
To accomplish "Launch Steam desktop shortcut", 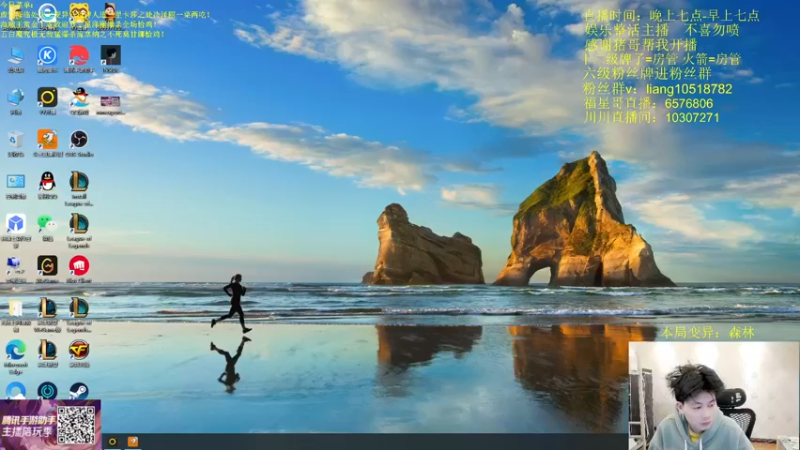I will (x=79, y=391).
